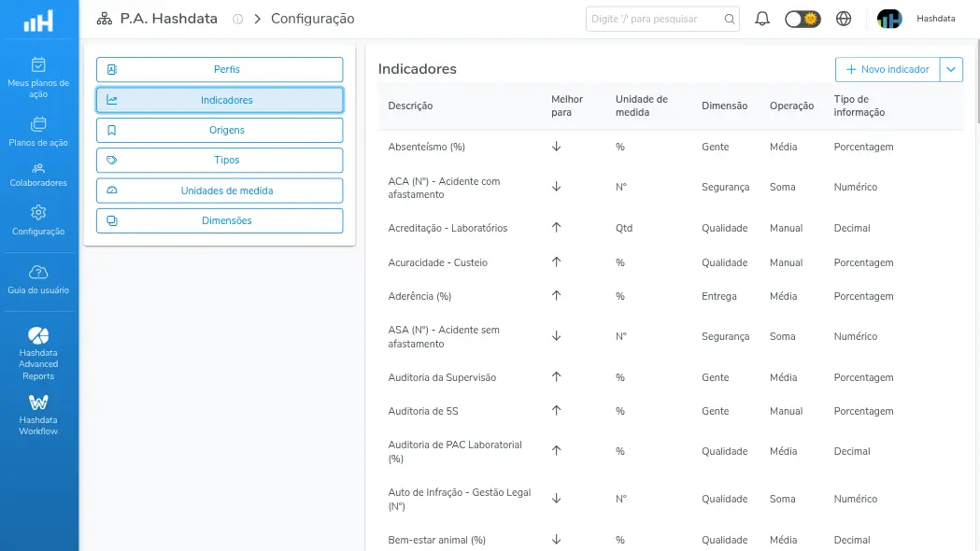The height and width of the screenshot is (551, 980).
Task: Click up arrow in Acuracidade - Custeio row
Action: tap(556, 262)
